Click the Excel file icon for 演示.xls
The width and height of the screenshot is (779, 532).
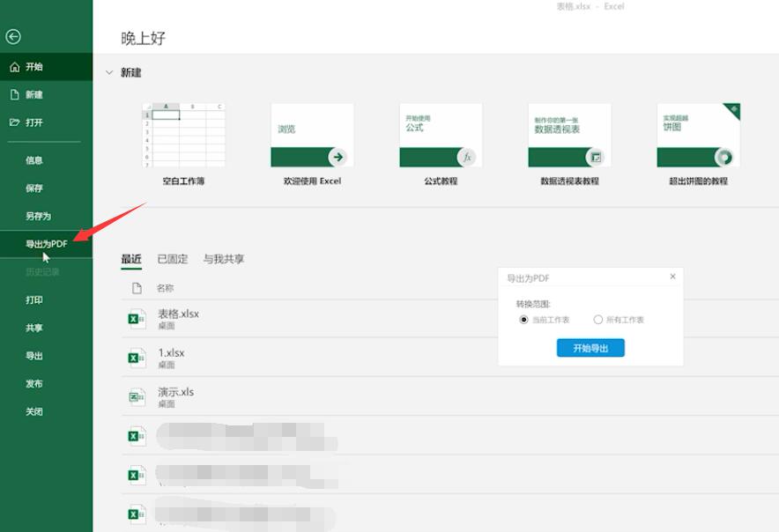point(136,397)
